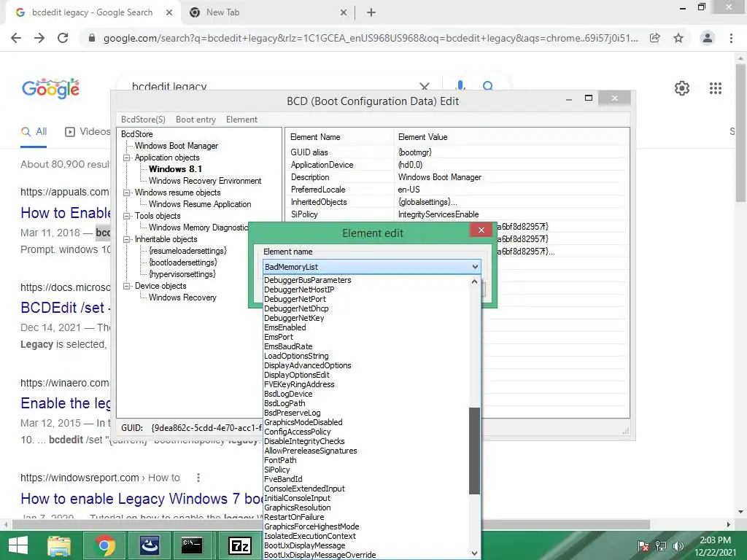This screenshot has width=747, height=560.
Task: Open File Explorer from the taskbar
Action: point(59,545)
